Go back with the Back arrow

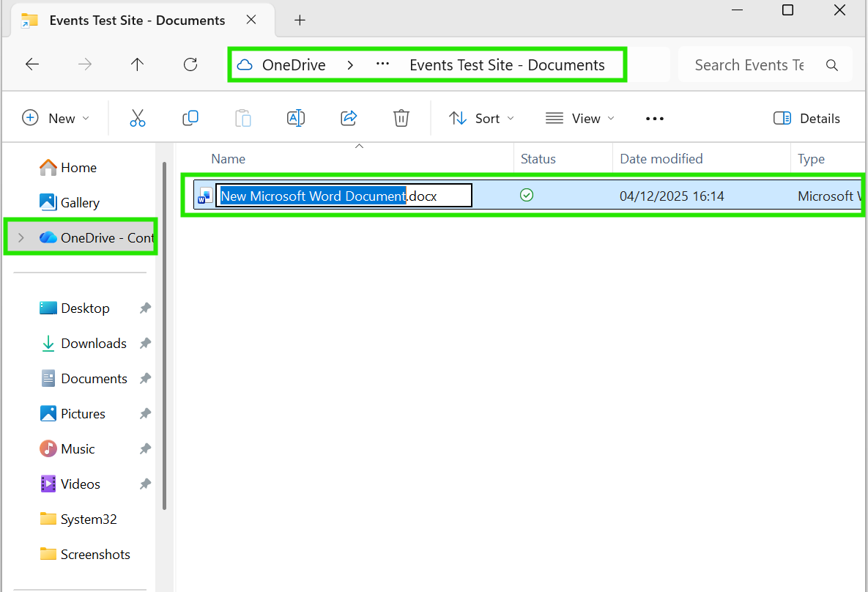pos(32,64)
